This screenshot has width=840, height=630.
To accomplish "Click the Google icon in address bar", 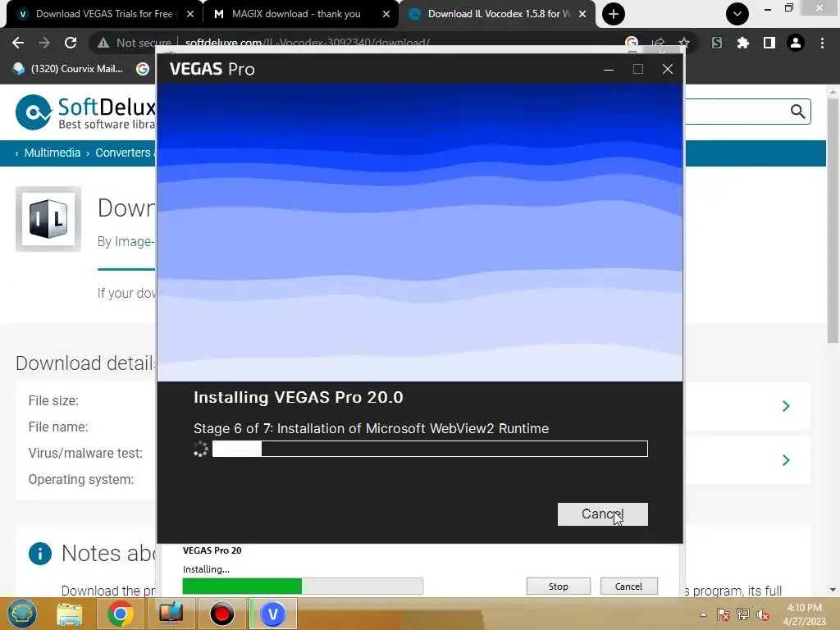I will tap(632, 43).
